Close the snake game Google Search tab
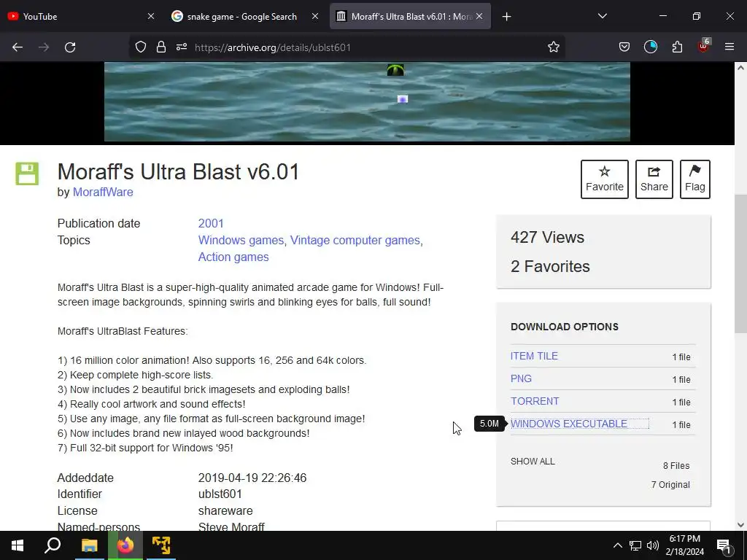 click(x=315, y=16)
